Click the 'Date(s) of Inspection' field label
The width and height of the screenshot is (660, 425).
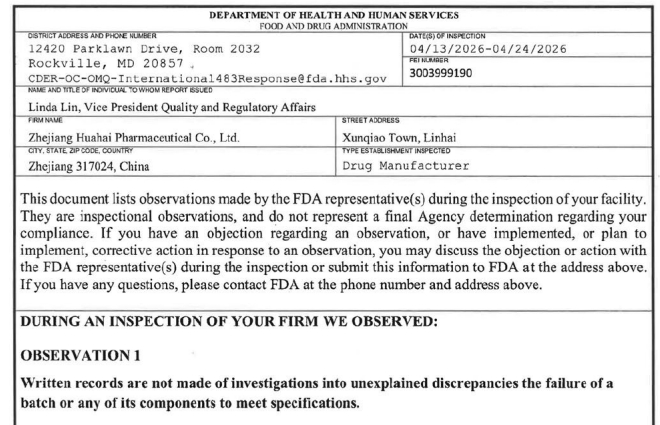click(447, 36)
